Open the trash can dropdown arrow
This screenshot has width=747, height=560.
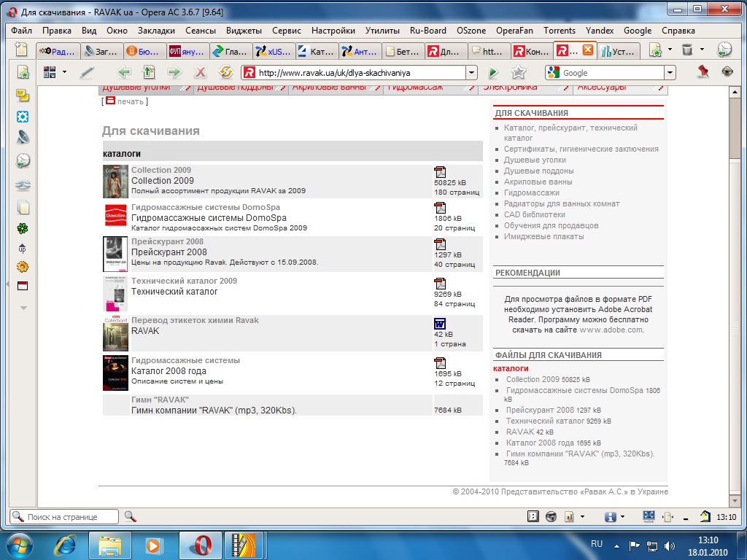click(x=702, y=49)
